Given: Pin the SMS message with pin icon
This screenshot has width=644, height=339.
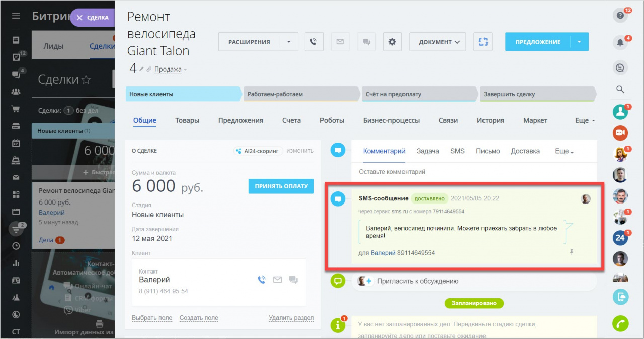Looking at the screenshot, I should click(571, 252).
